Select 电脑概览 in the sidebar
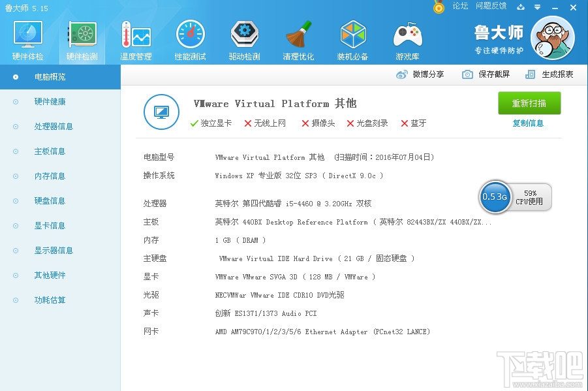The image size is (588, 391). 60,77
